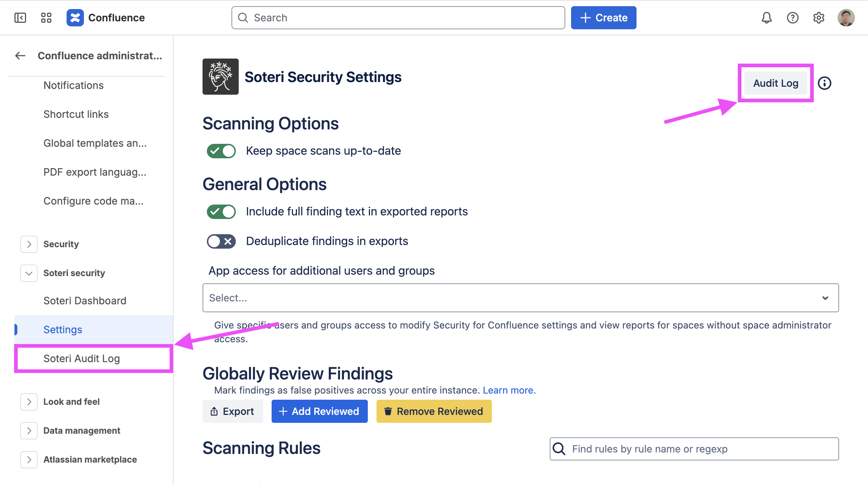Collapse the Soteri security section
868x485 pixels.
coord(29,273)
